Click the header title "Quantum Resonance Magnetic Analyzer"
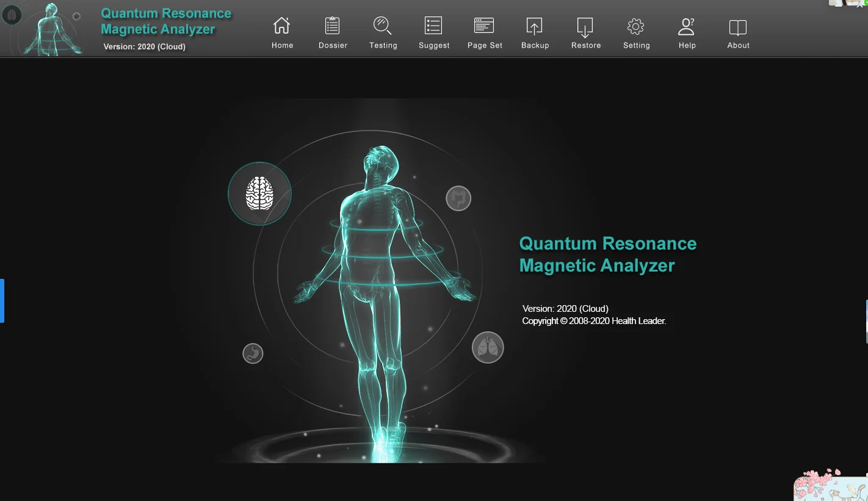Image resolution: width=868 pixels, height=501 pixels. (166, 21)
